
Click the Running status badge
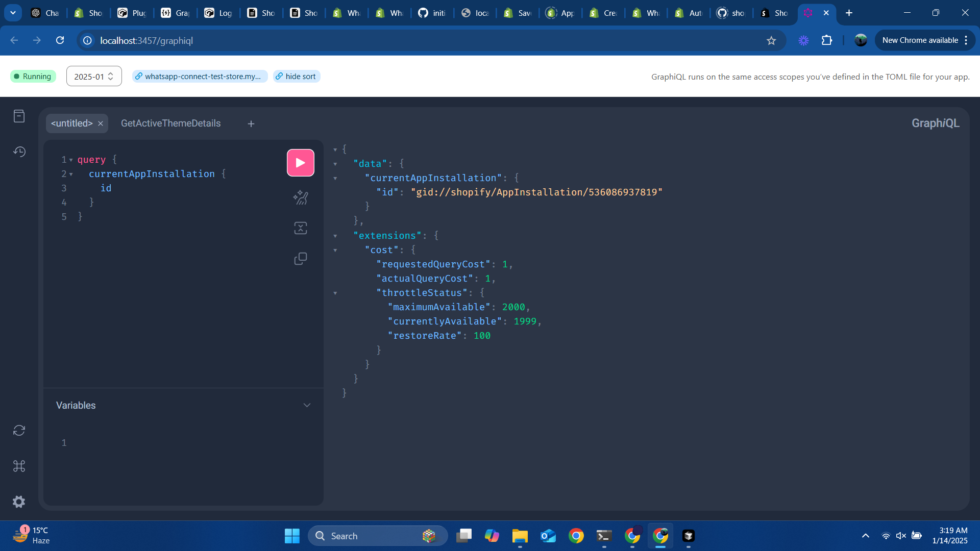(33, 77)
